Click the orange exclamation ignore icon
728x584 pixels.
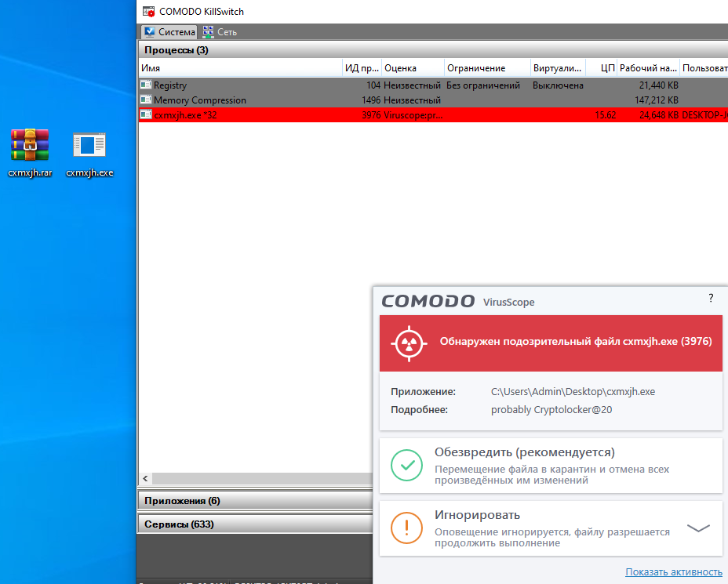pos(406,528)
